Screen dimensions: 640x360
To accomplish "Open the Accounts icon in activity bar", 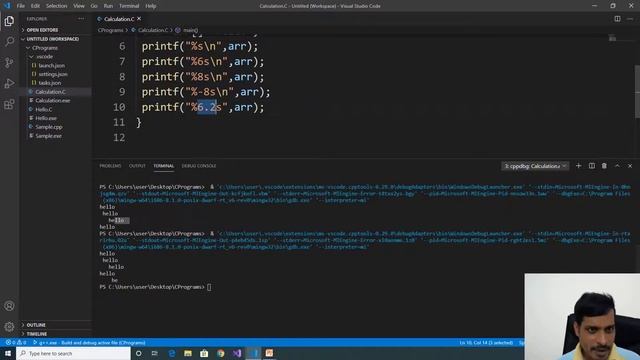I will (x=9, y=306).
